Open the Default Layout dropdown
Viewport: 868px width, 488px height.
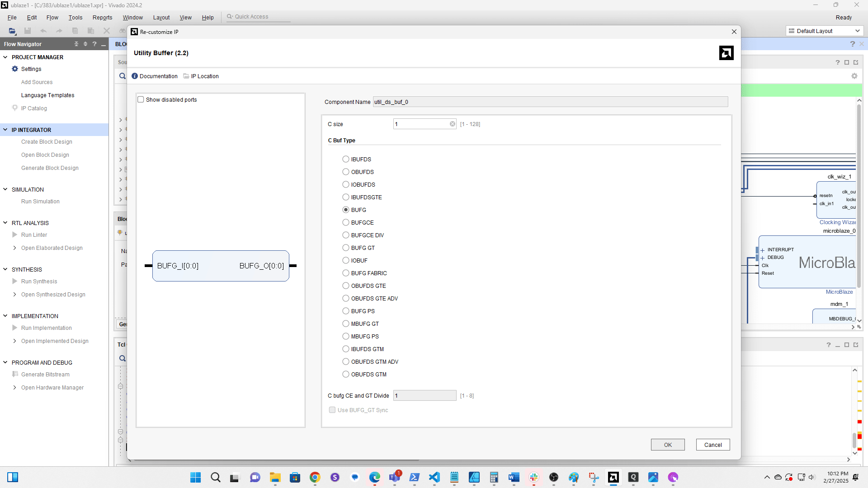pos(825,31)
